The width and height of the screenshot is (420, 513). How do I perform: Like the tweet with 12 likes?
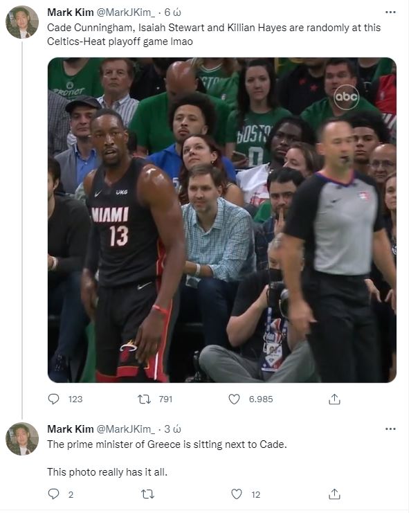tap(237, 494)
